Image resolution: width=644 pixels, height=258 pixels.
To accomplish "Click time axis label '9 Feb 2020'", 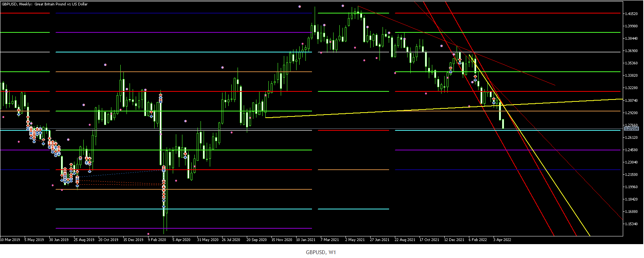I will [x=157, y=239].
